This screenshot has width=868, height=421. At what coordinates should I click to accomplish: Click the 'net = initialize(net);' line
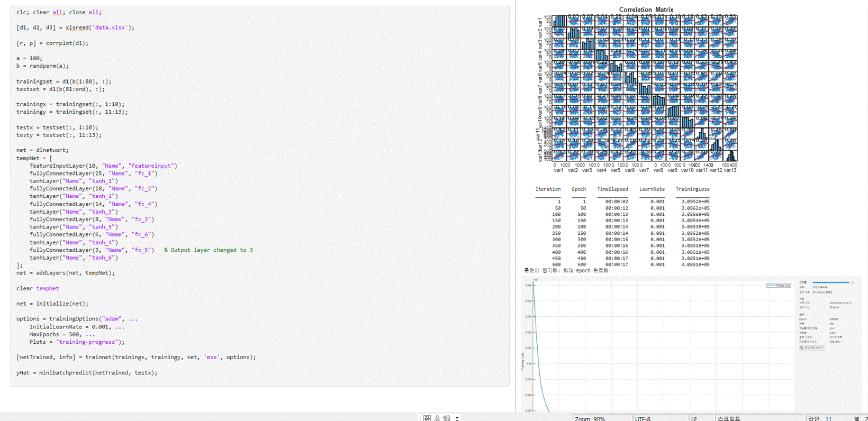coord(52,304)
